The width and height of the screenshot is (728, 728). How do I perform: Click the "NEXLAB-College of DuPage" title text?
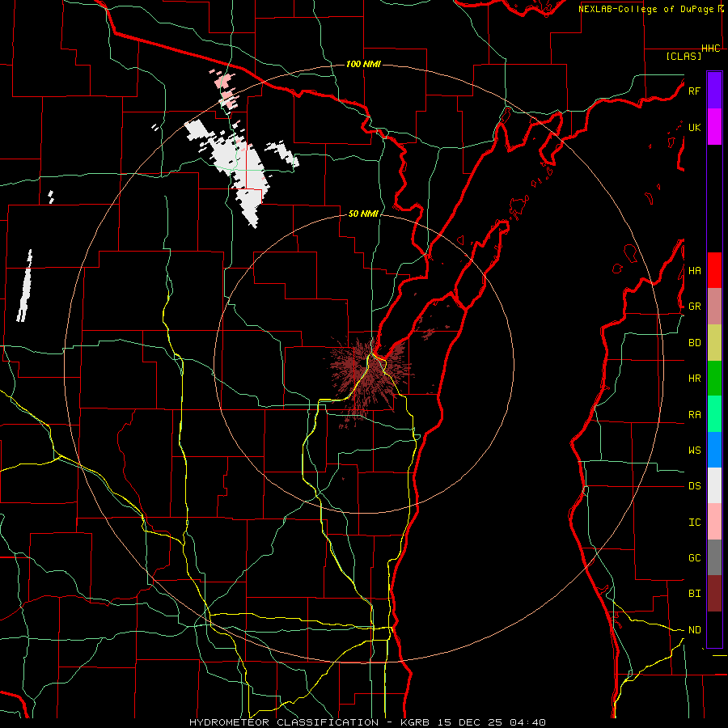coord(645,9)
